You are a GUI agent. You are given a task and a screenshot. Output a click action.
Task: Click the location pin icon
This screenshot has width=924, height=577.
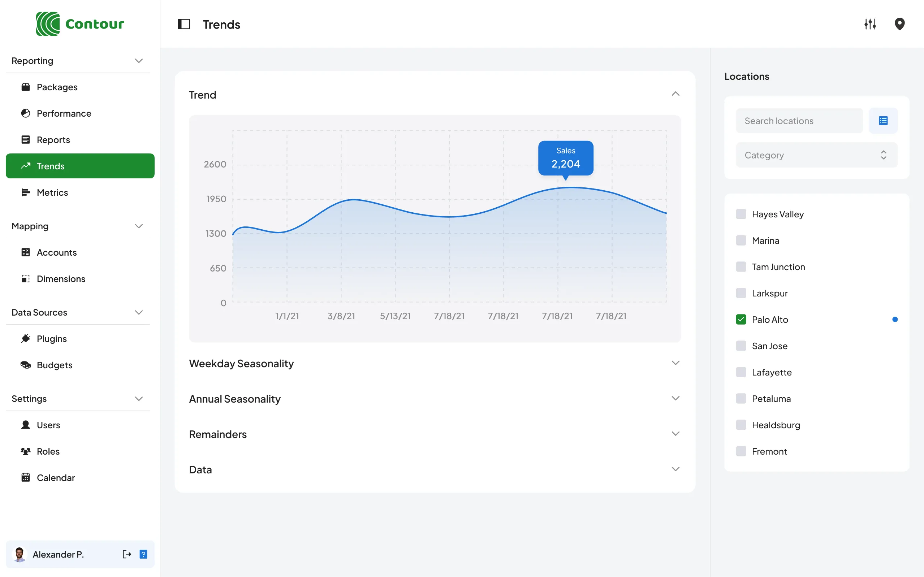coord(899,25)
